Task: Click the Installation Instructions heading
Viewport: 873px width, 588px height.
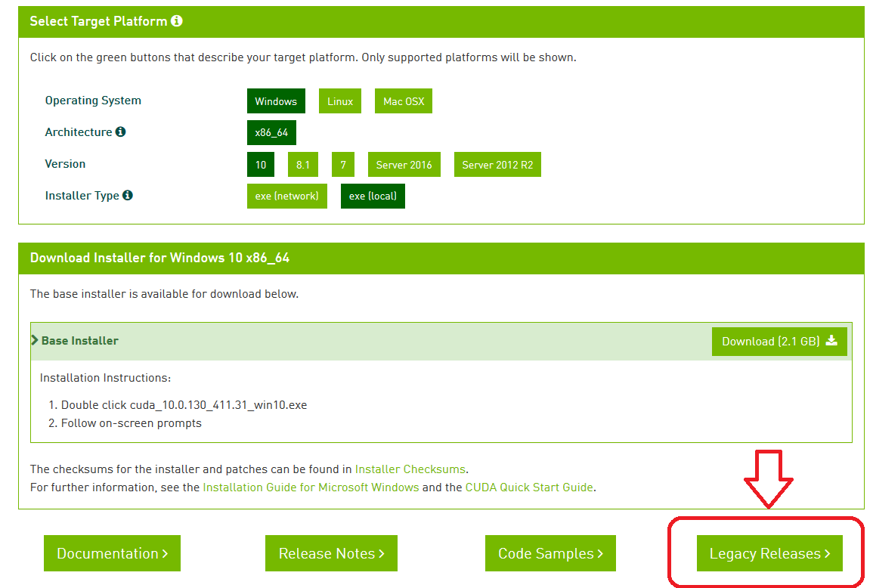Action: click(x=105, y=378)
